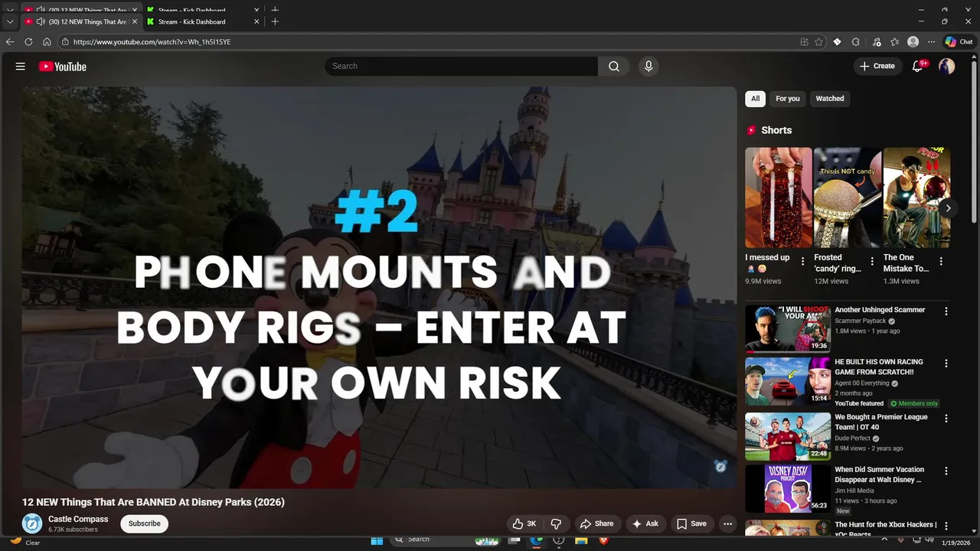Open more options for 'HE BUILT HIS OWN RACING GAME'

tap(946, 364)
